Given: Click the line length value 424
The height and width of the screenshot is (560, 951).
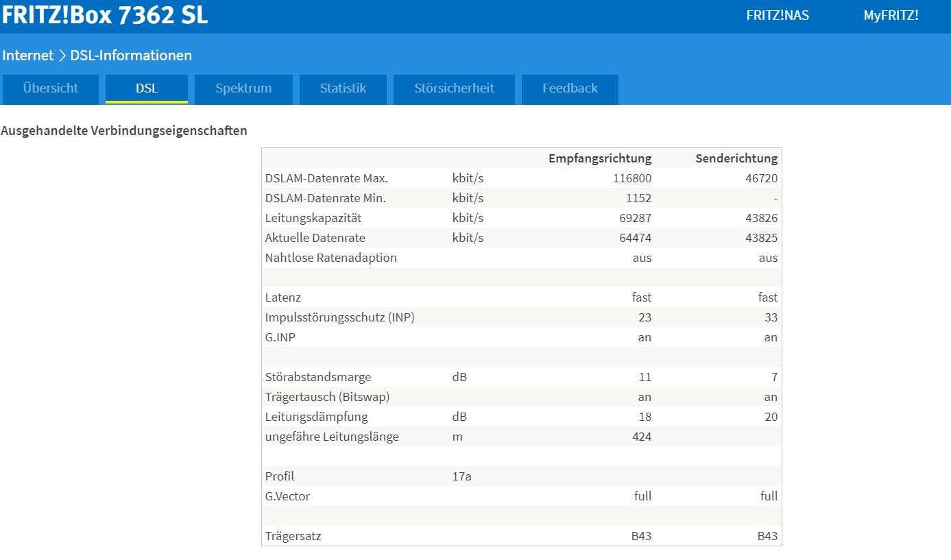Looking at the screenshot, I should pyautogui.click(x=642, y=437).
